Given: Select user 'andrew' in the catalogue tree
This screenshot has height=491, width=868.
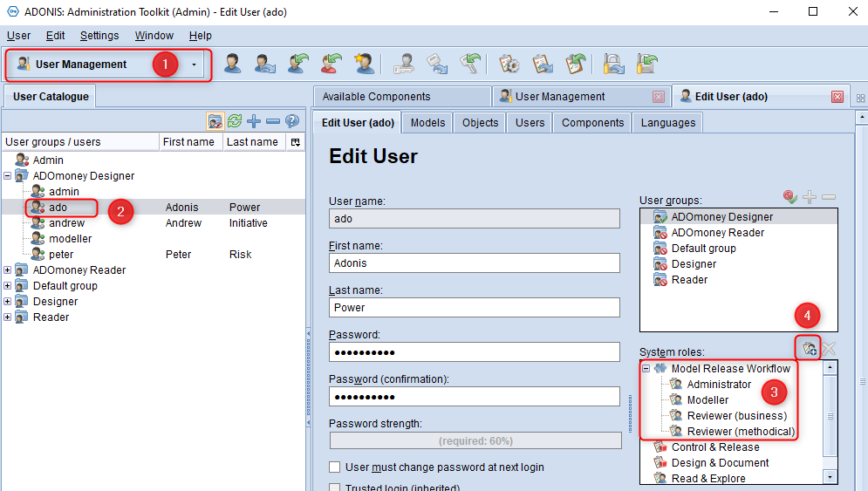Looking at the screenshot, I should pos(66,223).
